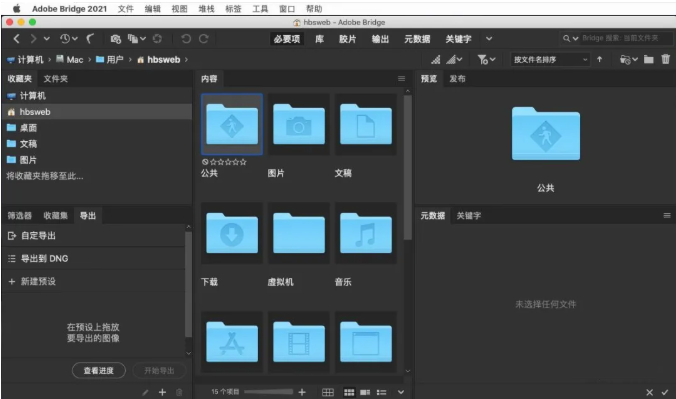The height and width of the screenshot is (399, 676).
Task: Open the filter by rating funnel icon
Action: click(482, 60)
